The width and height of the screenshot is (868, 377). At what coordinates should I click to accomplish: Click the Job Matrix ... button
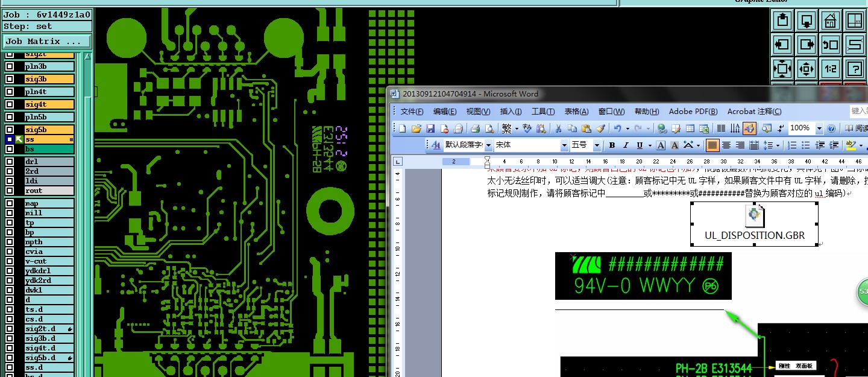(47, 42)
